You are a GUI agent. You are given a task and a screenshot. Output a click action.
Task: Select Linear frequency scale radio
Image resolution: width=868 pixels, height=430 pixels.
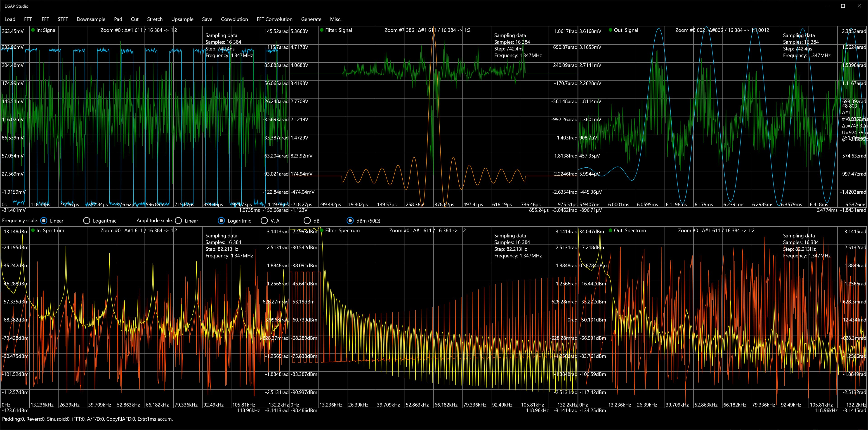point(43,221)
